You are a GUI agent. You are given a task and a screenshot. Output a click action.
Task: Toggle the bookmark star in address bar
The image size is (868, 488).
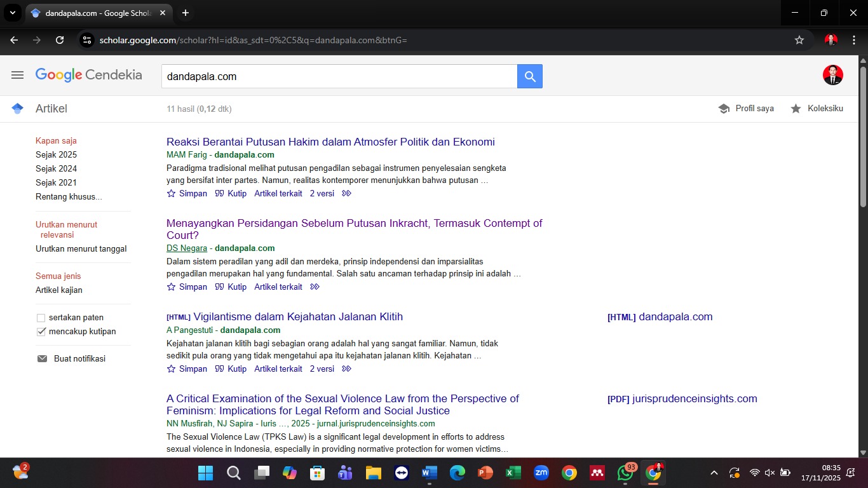point(800,39)
